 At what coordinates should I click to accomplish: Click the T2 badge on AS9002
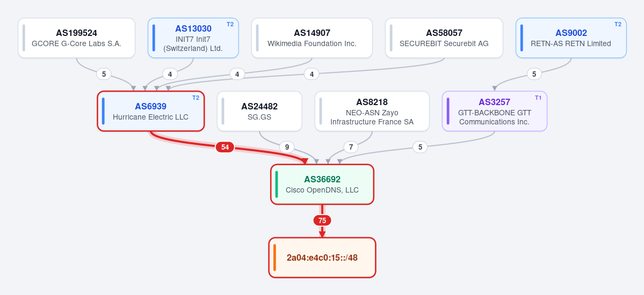point(618,24)
